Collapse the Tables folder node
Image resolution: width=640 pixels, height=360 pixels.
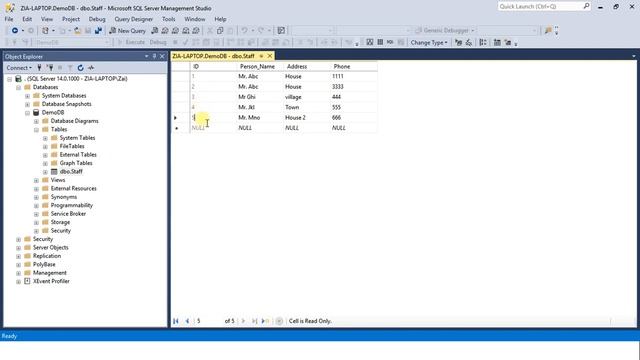[x=36, y=129]
